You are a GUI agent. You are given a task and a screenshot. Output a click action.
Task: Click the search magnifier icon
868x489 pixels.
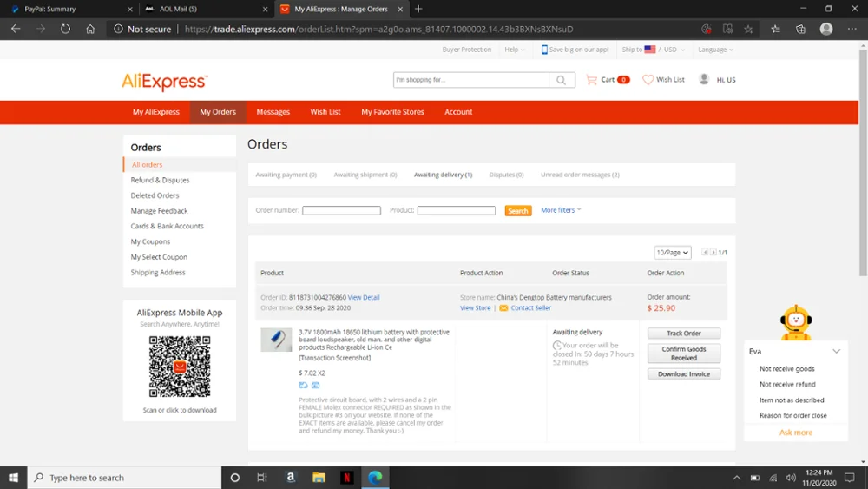(x=562, y=80)
